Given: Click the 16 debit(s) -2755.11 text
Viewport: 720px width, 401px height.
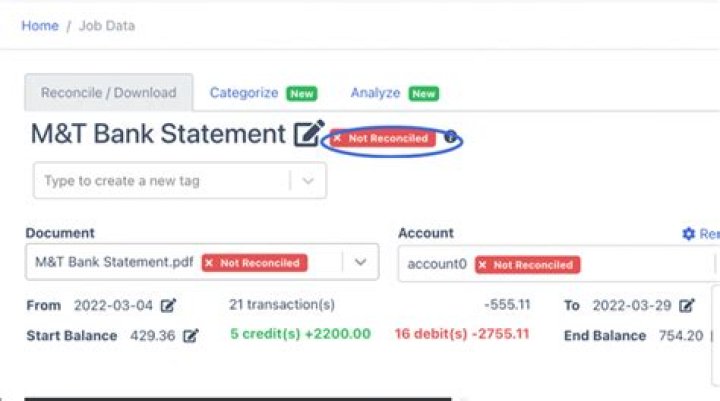Looking at the screenshot, I should pyautogui.click(x=461, y=334).
